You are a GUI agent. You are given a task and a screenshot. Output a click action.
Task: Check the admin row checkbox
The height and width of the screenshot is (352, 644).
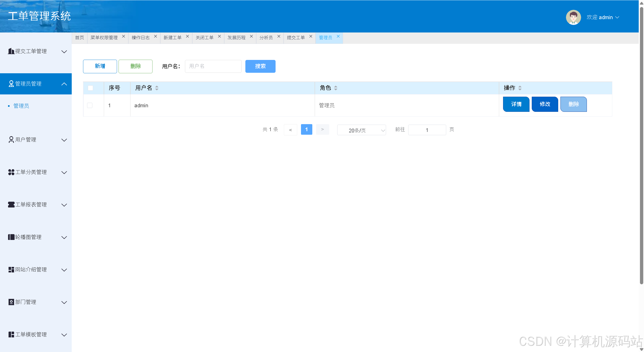point(90,105)
